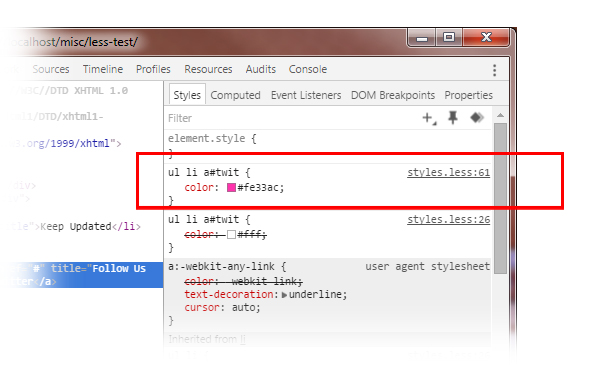This screenshot has height=385, width=598.
Task: Click the user agent stylesheet label
Action: (x=428, y=266)
